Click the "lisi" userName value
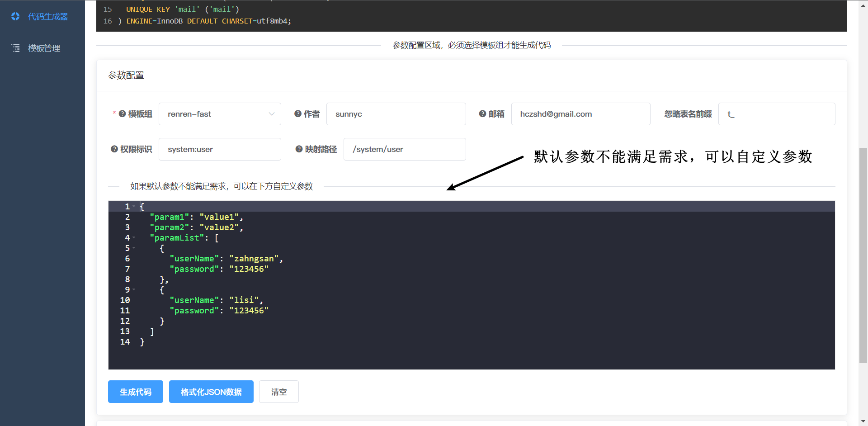Image resolution: width=868 pixels, height=426 pixels. [244, 300]
